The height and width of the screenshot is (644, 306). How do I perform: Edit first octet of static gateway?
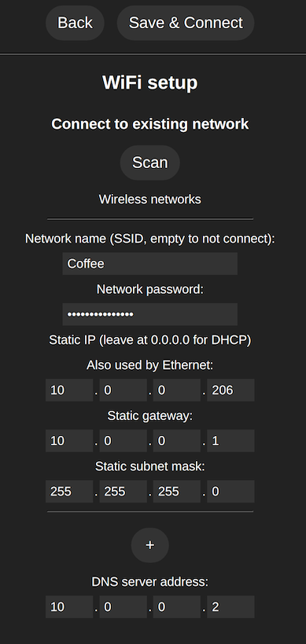(69, 441)
